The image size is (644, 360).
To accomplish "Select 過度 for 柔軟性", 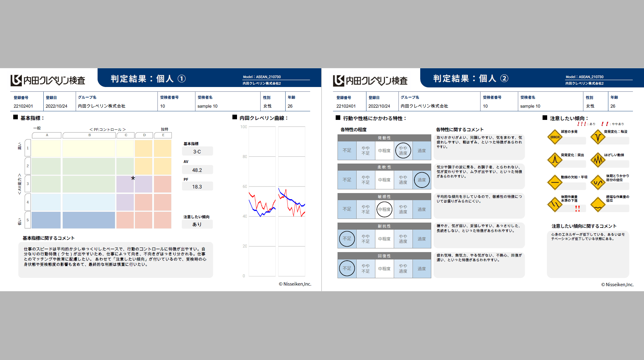I will (422, 180).
